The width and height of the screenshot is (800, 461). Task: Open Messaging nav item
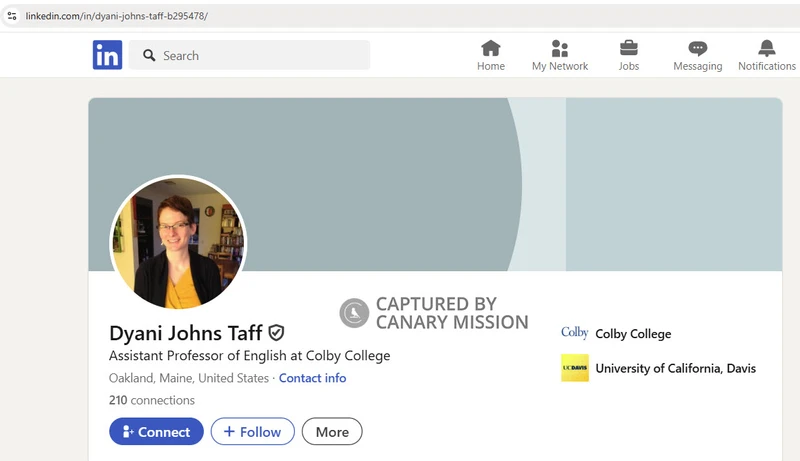tap(697, 56)
